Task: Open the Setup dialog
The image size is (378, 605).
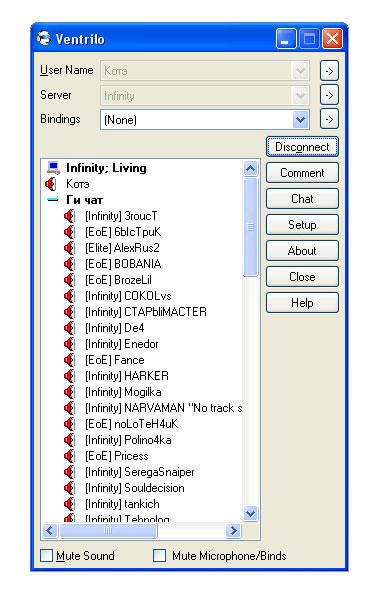Action: pos(302,225)
